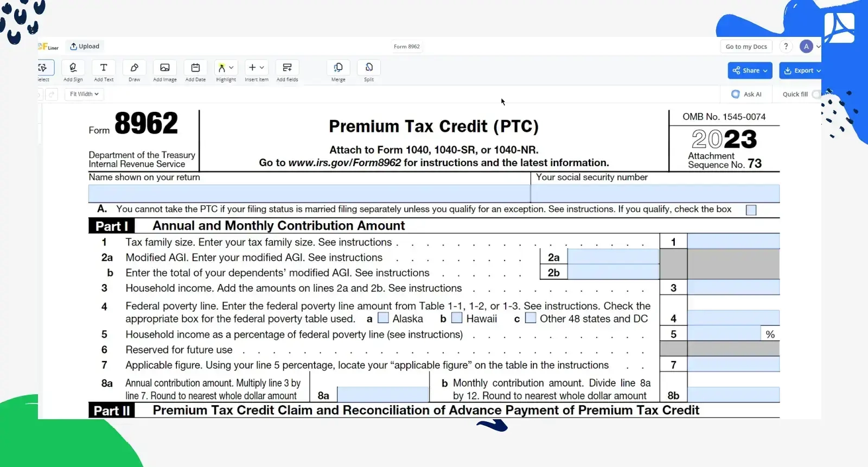Click the line 8b monthly contribution field
The height and width of the screenshot is (467, 868).
point(733,395)
